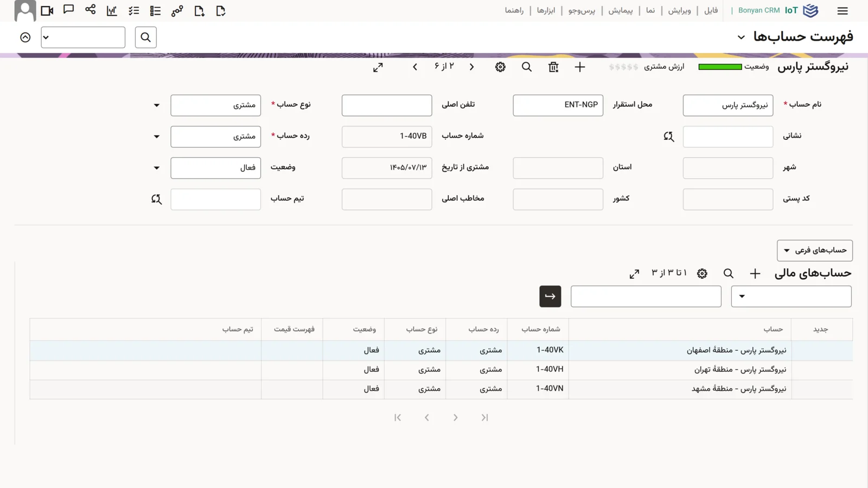The width and height of the screenshot is (868, 488).
Task: Open the راهنما menu
Action: click(x=514, y=10)
